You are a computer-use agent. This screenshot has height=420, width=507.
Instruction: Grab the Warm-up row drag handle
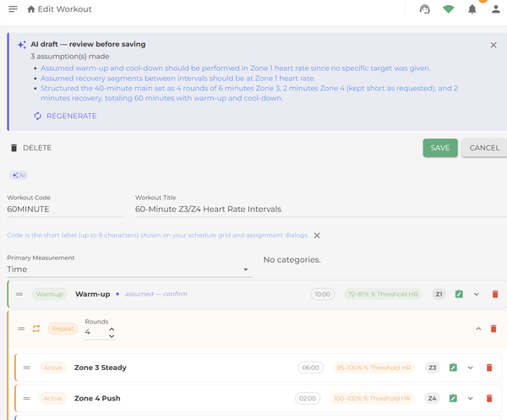[19, 294]
